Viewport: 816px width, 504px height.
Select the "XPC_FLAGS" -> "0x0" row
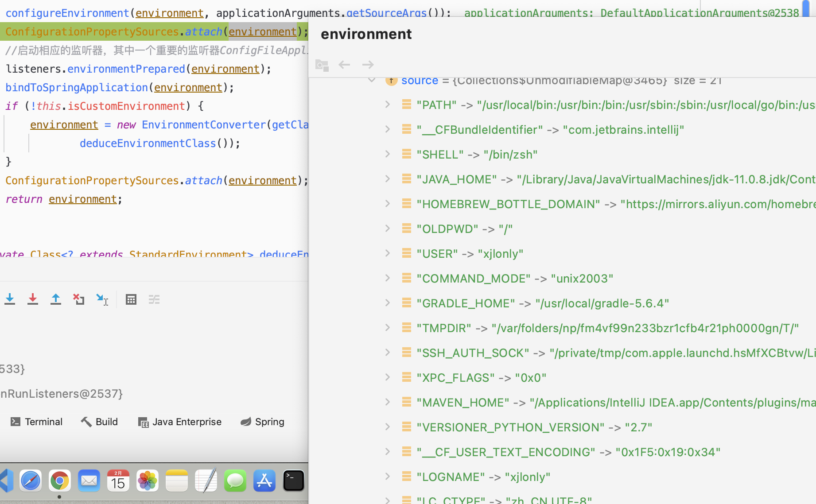click(482, 378)
